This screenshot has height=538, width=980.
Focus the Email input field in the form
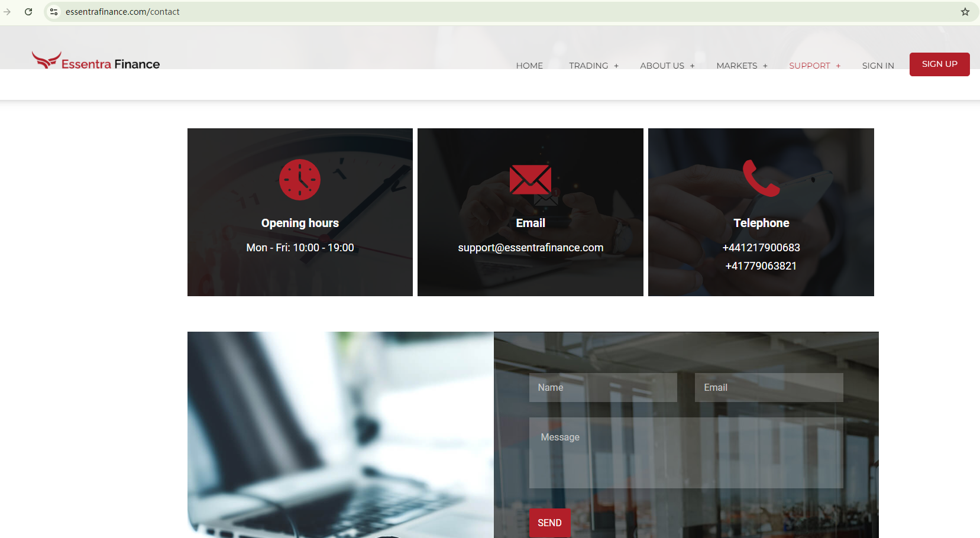coord(769,387)
